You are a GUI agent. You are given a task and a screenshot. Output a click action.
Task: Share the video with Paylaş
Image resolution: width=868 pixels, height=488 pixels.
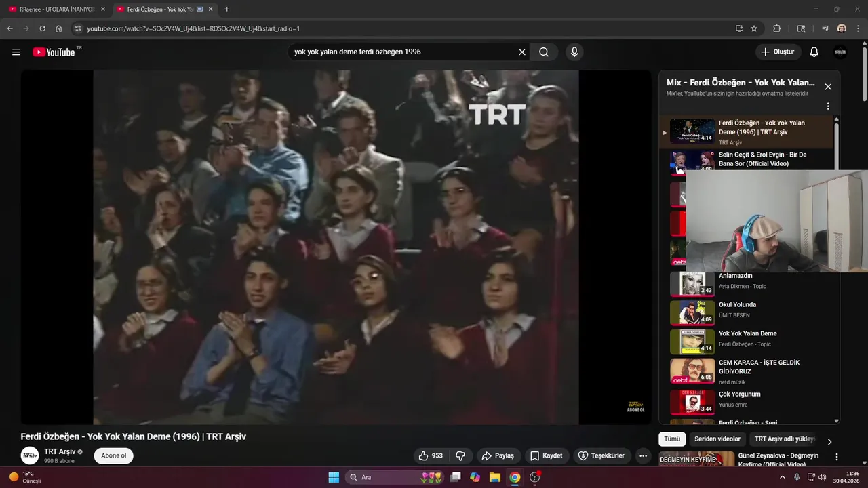[498, 455]
